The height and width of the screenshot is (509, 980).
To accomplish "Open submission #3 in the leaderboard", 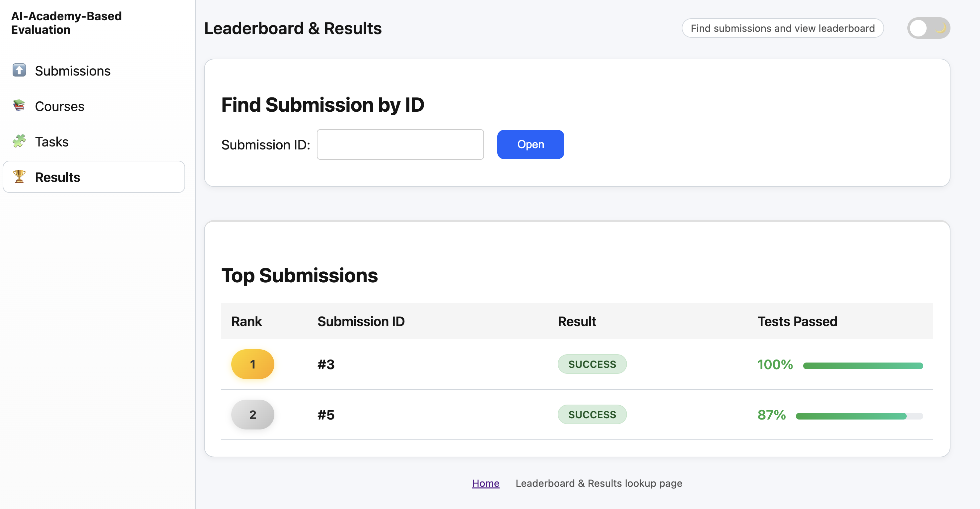I will click(326, 364).
